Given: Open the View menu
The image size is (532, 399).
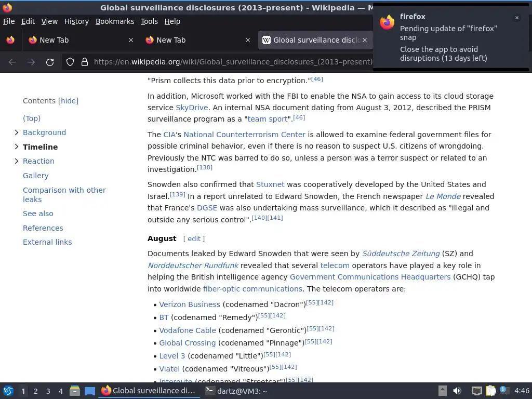Looking at the screenshot, I should [x=49, y=21].
